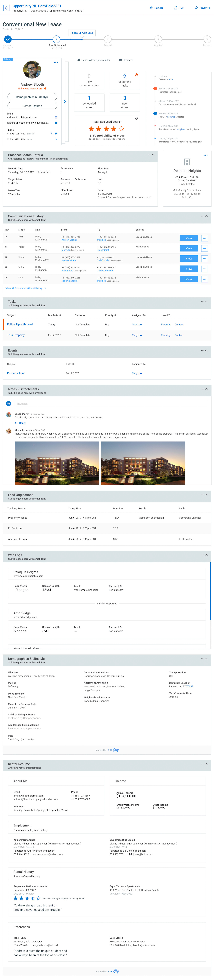Open Demographics & Lifestyle button

[32, 97]
